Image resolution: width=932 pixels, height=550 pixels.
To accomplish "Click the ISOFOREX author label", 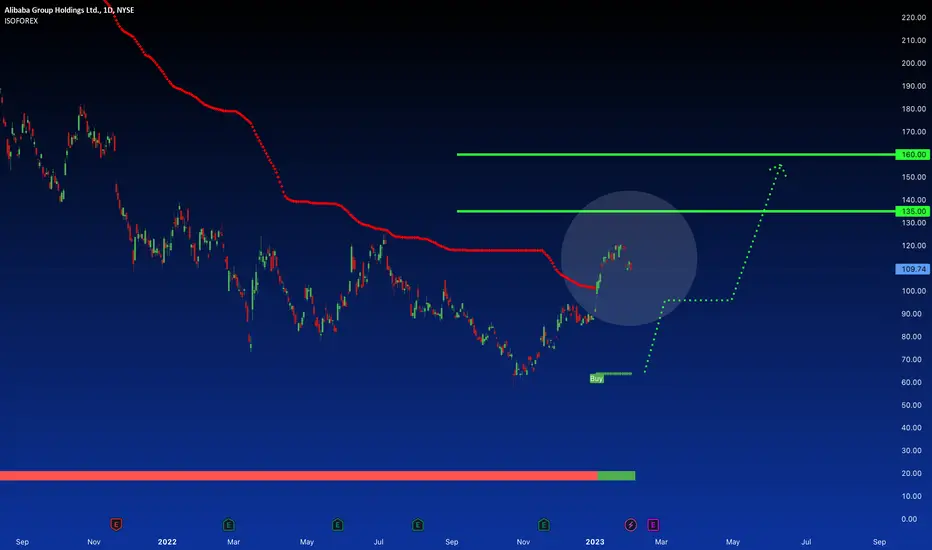I will coord(21,21).
